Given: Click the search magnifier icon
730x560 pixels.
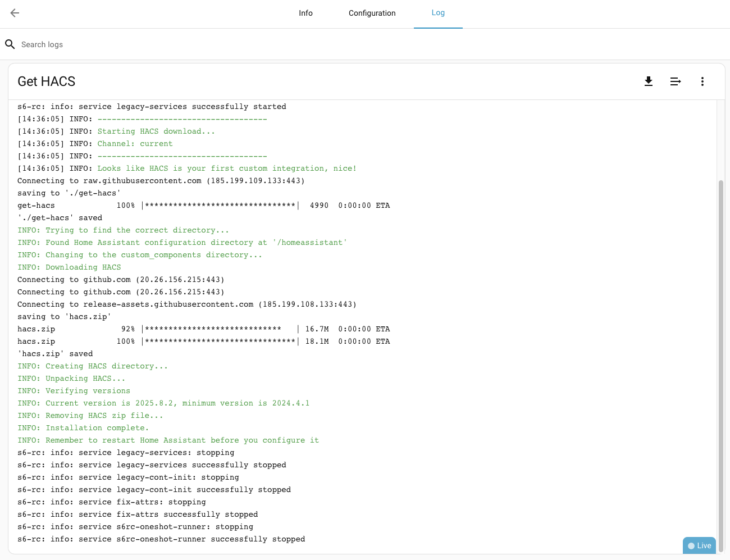Looking at the screenshot, I should click(x=10, y=44).
